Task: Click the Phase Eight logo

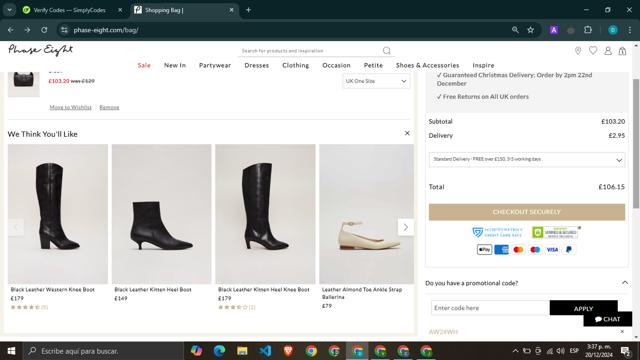Action: [x=40, y=50]
